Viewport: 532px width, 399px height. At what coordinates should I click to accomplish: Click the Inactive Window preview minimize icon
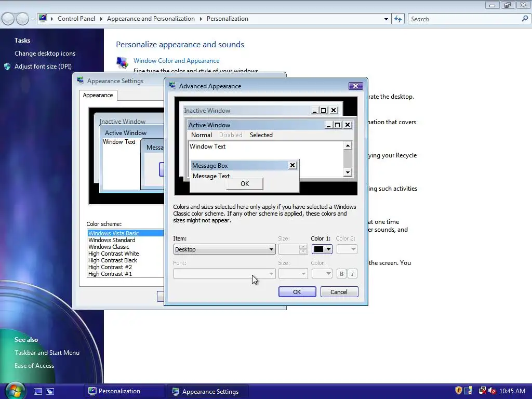coord(314,110)
